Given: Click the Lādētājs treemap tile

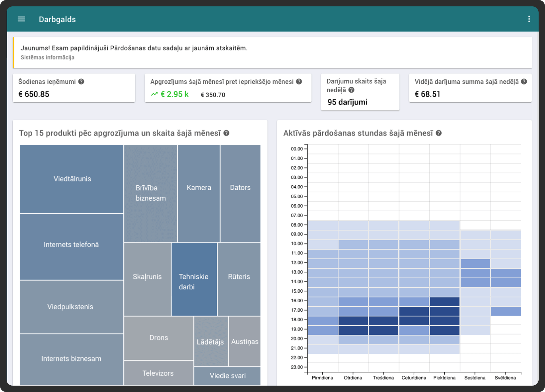Looking at the screenshot, I should [x=211, y=341].
